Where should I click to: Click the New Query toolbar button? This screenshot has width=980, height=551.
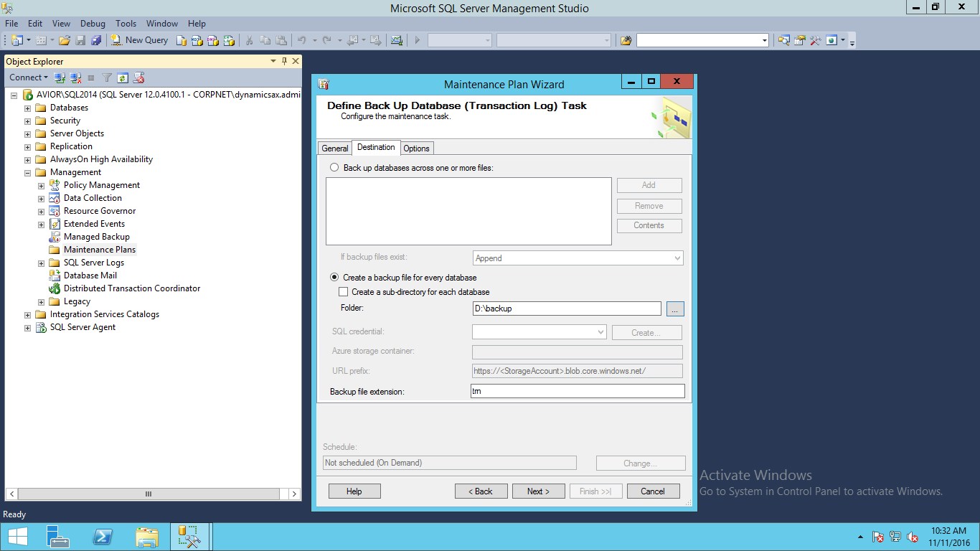[139, 40]
